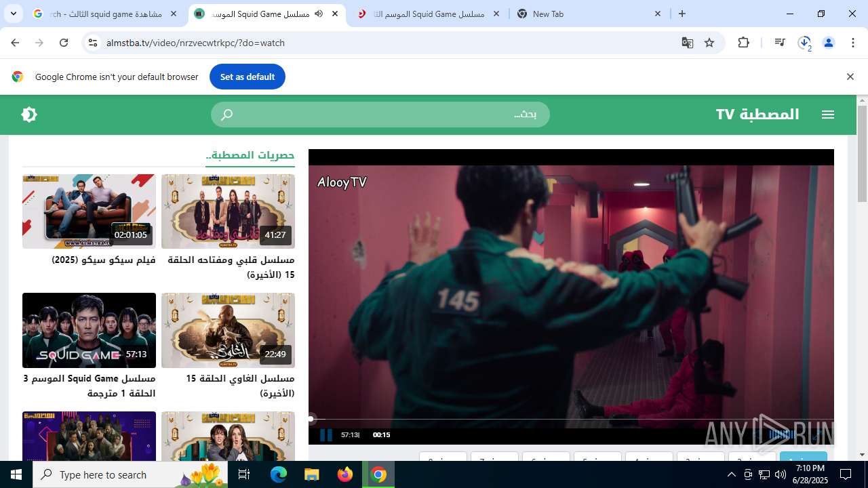
Task: Click the video progress bar handle
Action: tap(311, 419)
